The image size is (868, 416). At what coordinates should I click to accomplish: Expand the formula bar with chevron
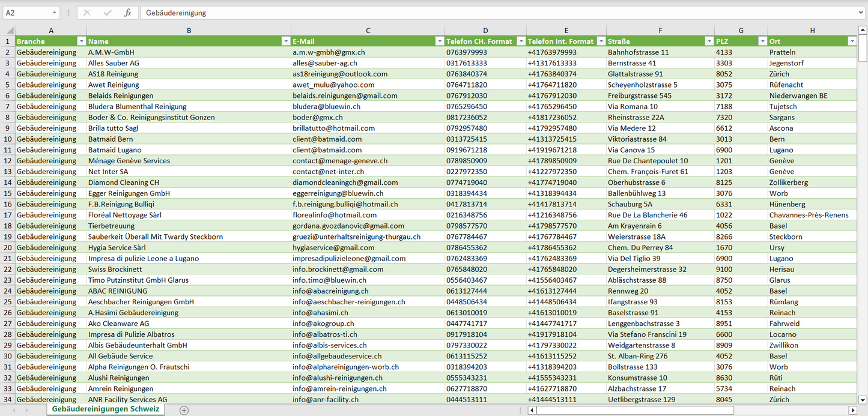pos(861,13)
